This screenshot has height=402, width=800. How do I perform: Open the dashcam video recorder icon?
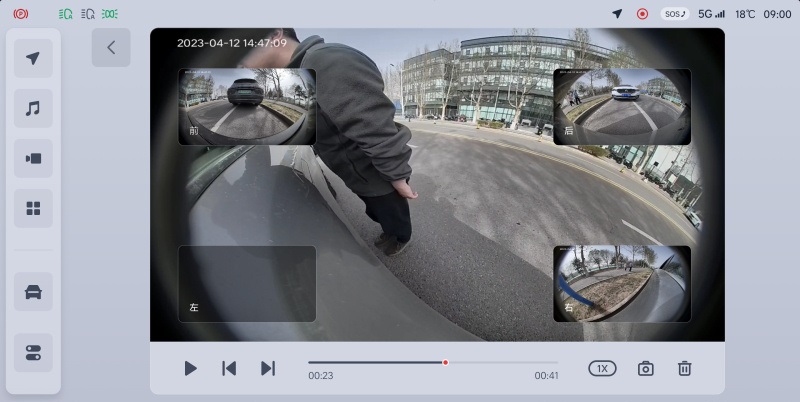pos(33,158)
